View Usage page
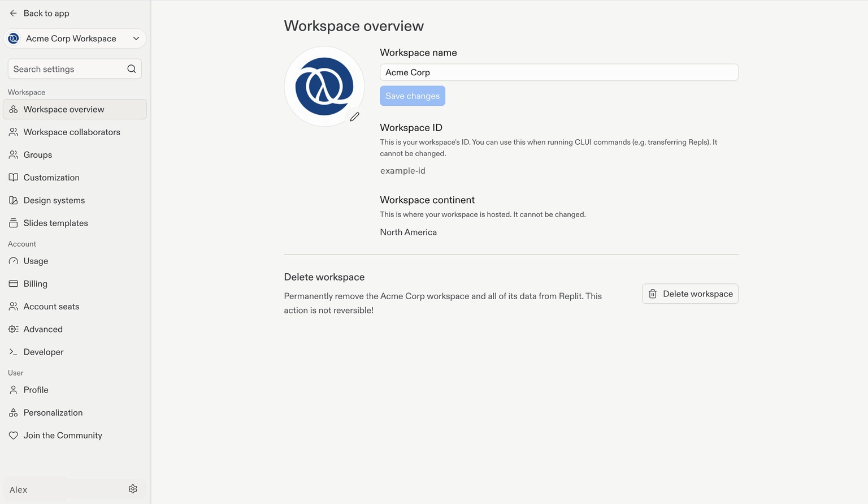Screen dimensions: 868x504 pyautogui.click(x=75, y=261)
